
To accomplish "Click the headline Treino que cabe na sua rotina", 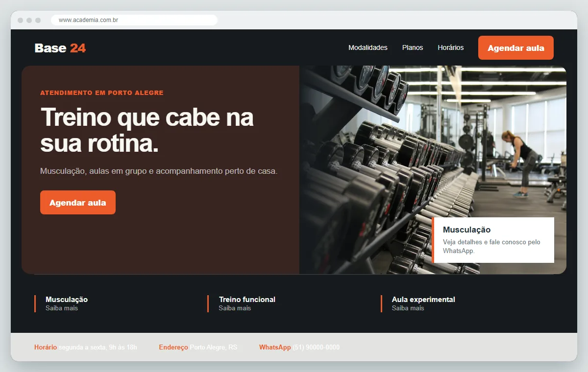I will tap(147, 130).
